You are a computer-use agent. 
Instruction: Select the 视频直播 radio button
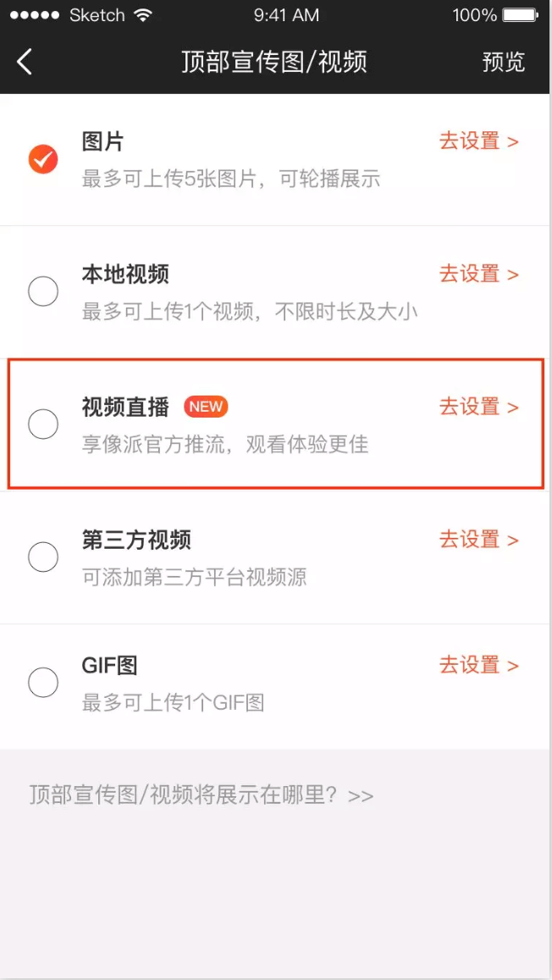pos(43,424)
